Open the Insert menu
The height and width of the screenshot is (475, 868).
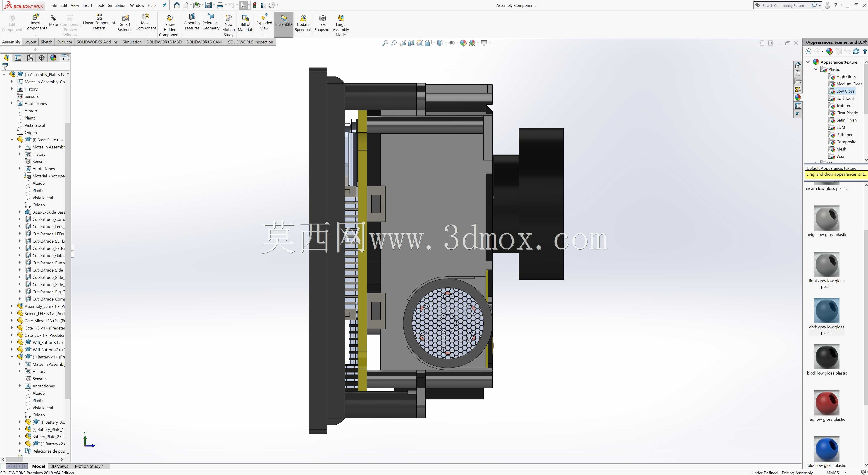point(87,5)
